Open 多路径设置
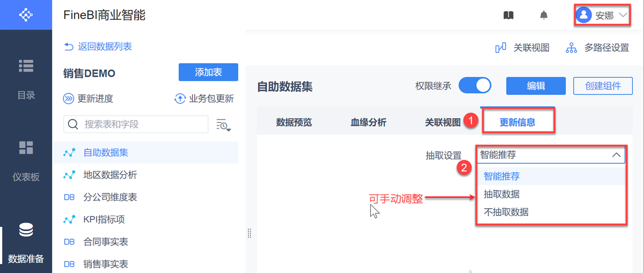The width and height of the screenshot is (644, 273). tap(597, 48)
